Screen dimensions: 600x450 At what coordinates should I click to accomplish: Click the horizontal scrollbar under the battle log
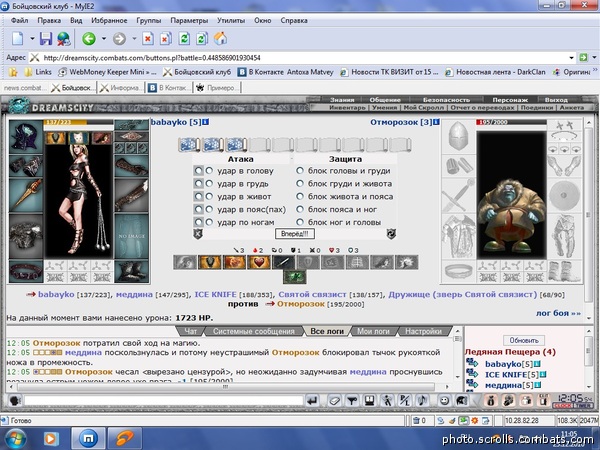226,387
